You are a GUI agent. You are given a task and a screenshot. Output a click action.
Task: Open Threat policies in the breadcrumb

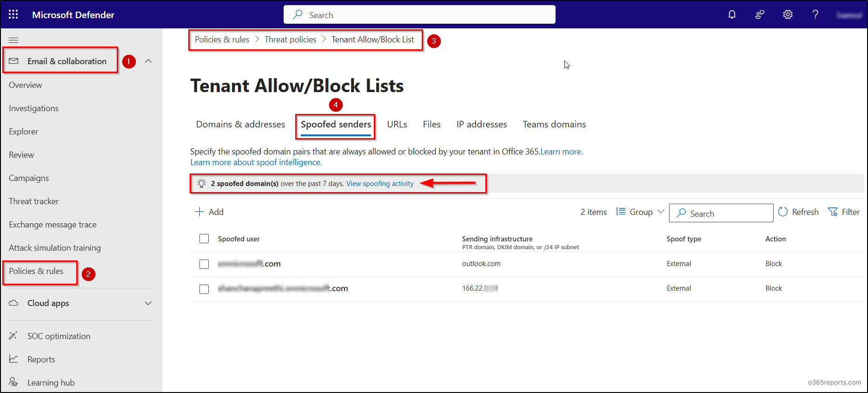(x=290, y=40)
